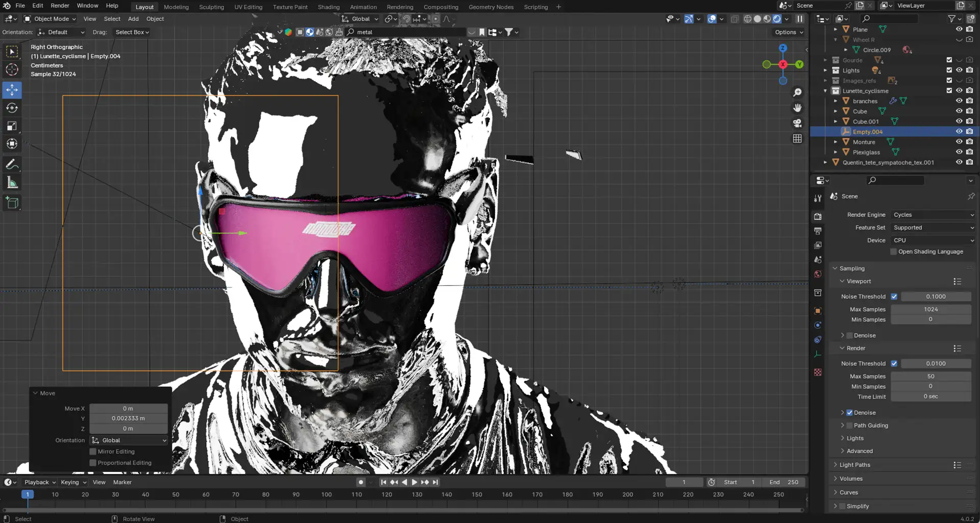Screen dimensions: 980x523
Task: Enable the Open Shading Language checkbox
Action: [893, 252]
